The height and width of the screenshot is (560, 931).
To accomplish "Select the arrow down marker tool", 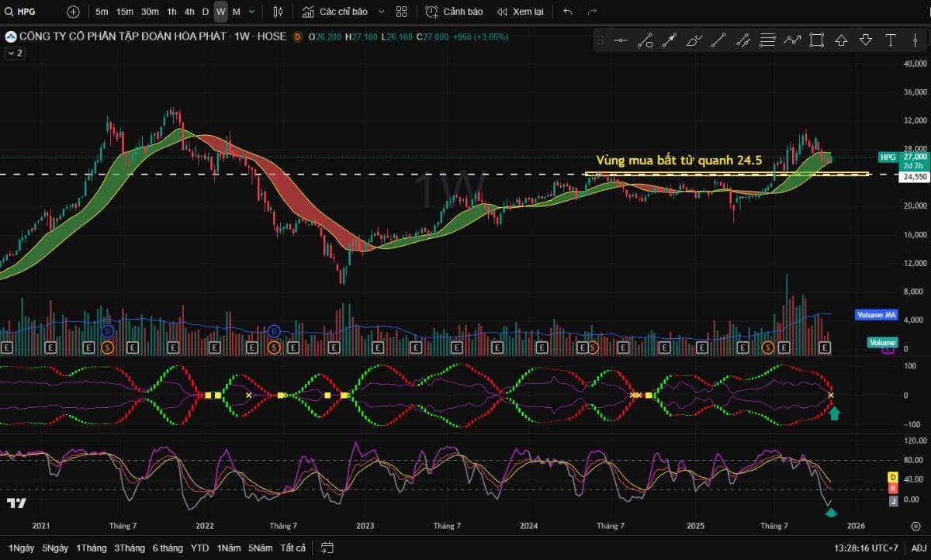I will (x=866, y=40).
